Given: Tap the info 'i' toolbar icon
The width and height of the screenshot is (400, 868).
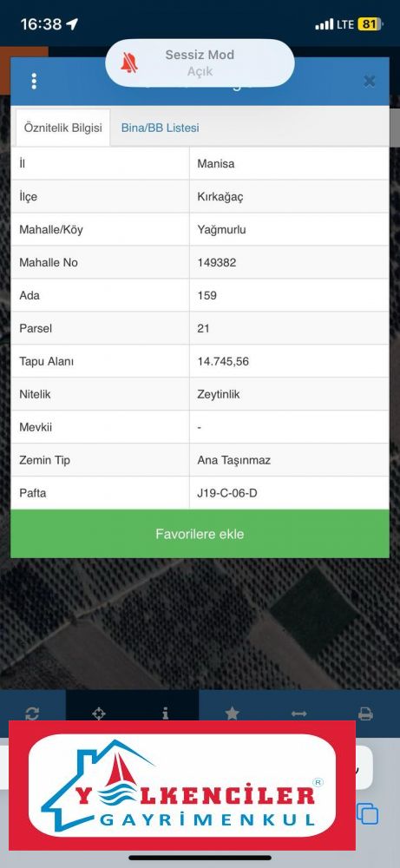Looking at the screenshot, I should [166, 713].
